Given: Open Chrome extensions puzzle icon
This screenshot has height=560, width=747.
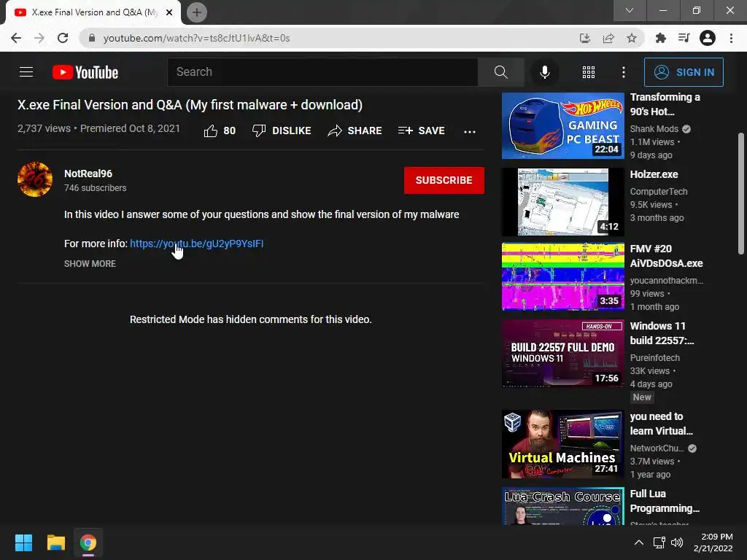Looking at the screenshot, I should (x=660, y=38).
